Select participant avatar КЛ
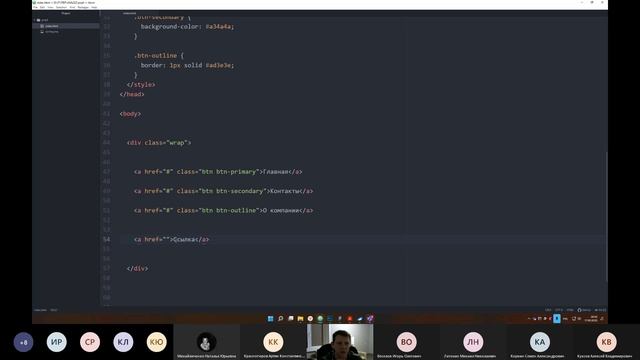Viewport: 640px width, 360px height. [x=123, y=342]
